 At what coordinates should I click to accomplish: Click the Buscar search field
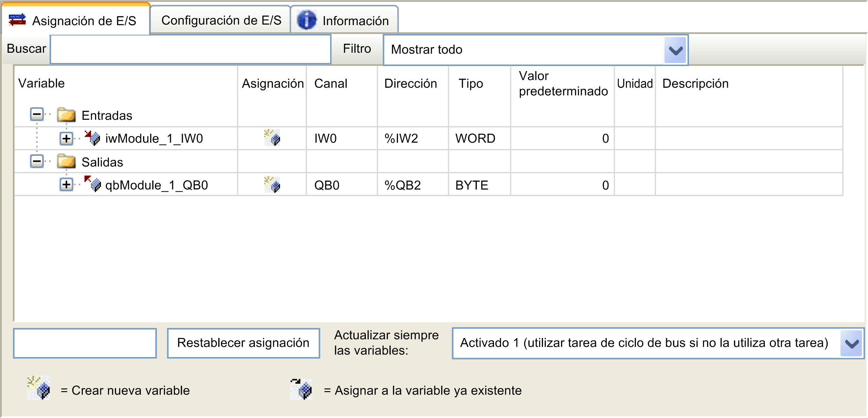coord(190,49)
